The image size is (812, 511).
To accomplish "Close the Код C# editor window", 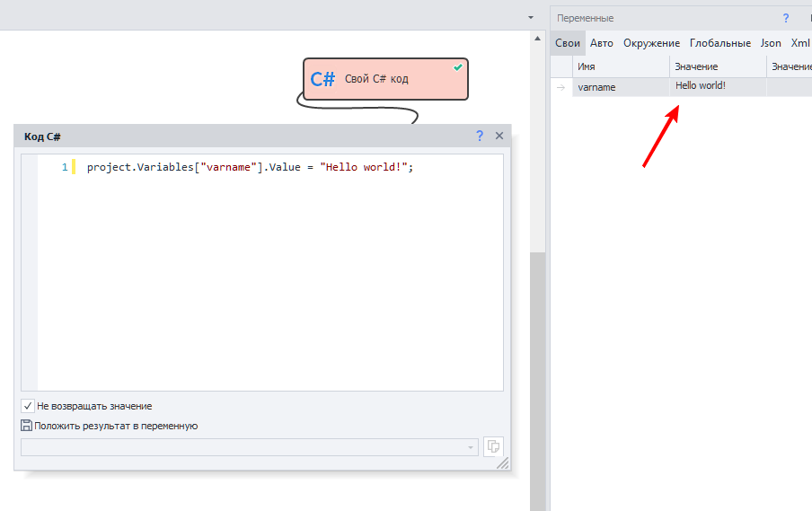I will [x=499, y=136].
